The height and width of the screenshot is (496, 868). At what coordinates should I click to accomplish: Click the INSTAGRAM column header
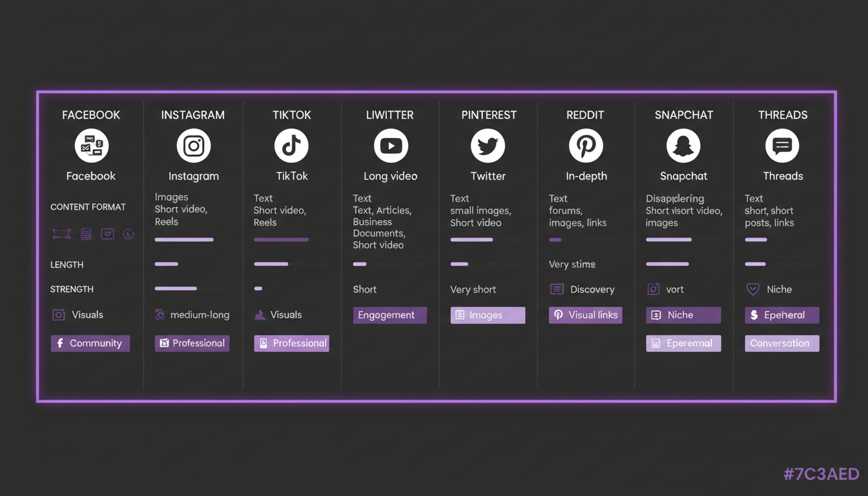click(x=193, y=115)
